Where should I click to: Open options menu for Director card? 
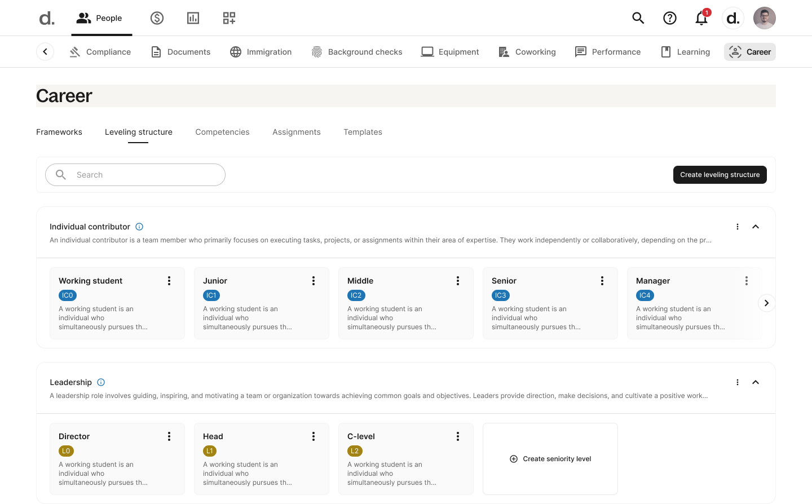click(x=169, y=436)
